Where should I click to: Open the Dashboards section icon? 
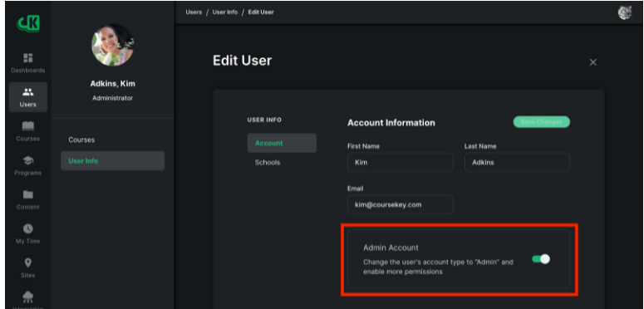coord(28,58)
